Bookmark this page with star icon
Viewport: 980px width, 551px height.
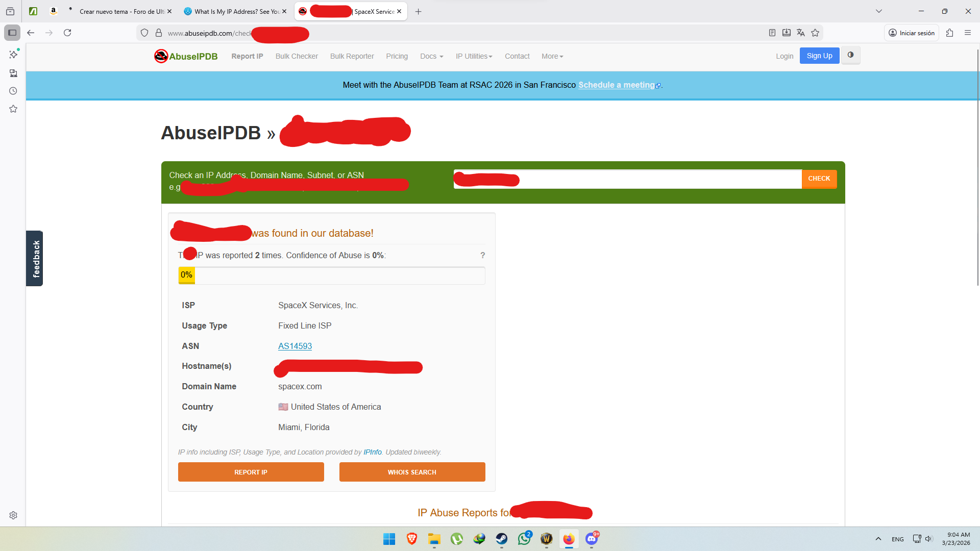[815, 33]
